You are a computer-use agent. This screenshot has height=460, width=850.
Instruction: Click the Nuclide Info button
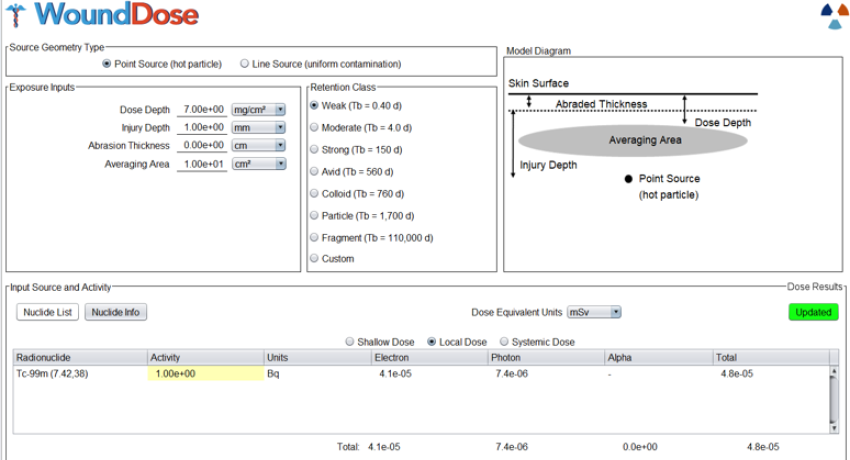115,312
